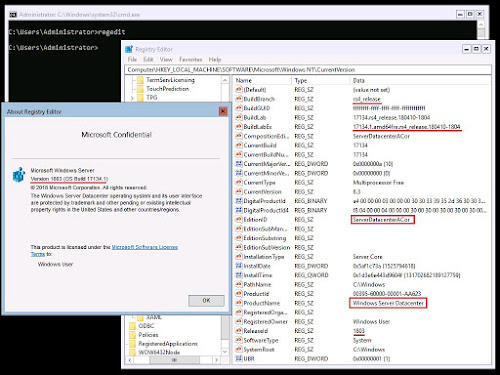Viewport: 500px width, 375px height.
Task: Click the TPG folder icon
Action: tap(140, 98)
